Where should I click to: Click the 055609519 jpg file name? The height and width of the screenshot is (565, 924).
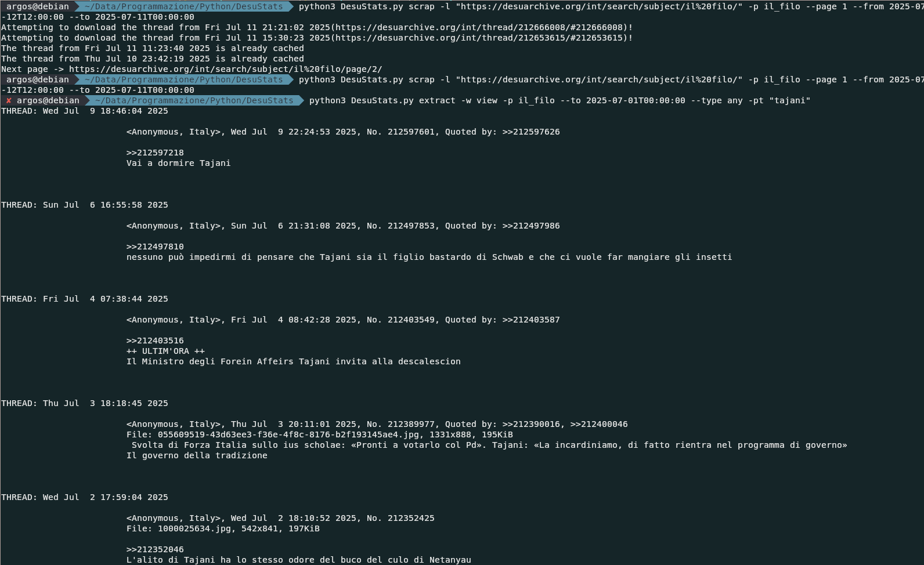coord(288,434)
